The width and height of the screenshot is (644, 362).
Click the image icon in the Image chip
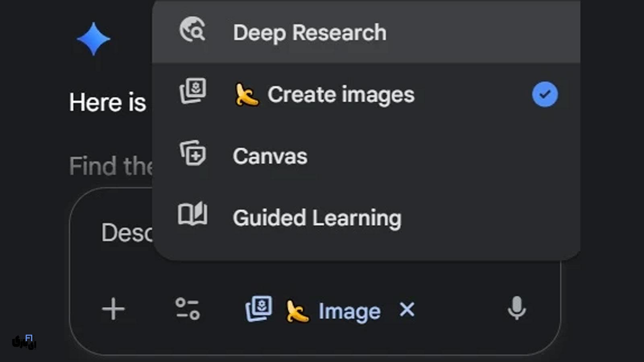tap(259, 309)
